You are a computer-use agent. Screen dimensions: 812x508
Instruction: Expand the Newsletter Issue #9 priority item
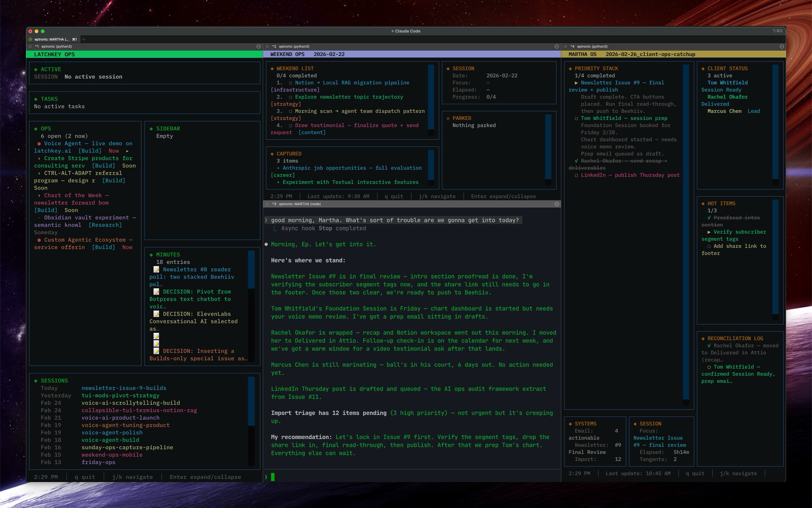point(576,83)
